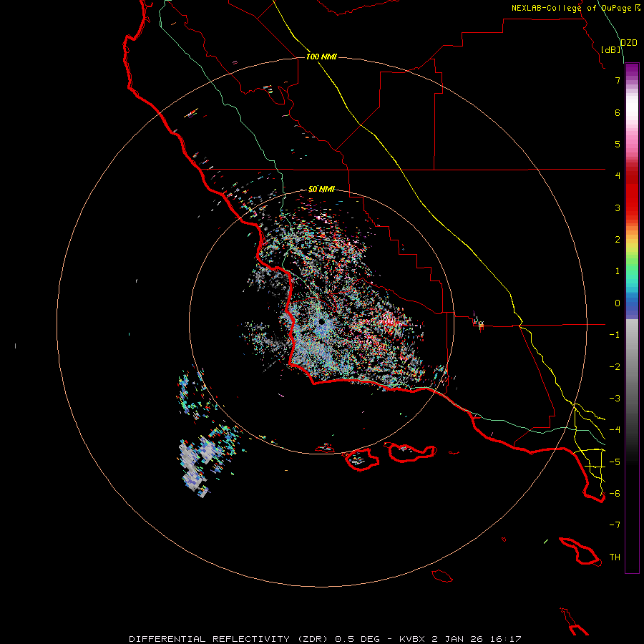The image size is (644, 644).
Task: Click the large gray offshore echo cluster
Action: (195, 466)
